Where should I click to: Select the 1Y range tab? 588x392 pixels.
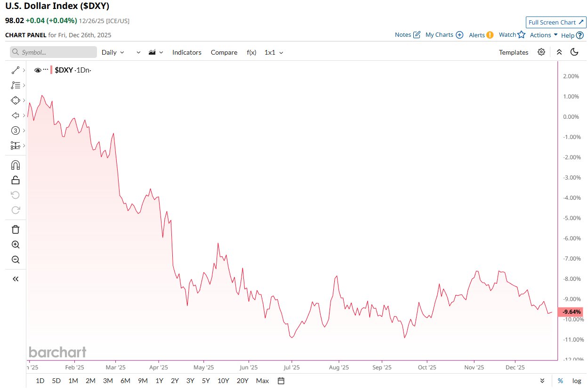160,381
